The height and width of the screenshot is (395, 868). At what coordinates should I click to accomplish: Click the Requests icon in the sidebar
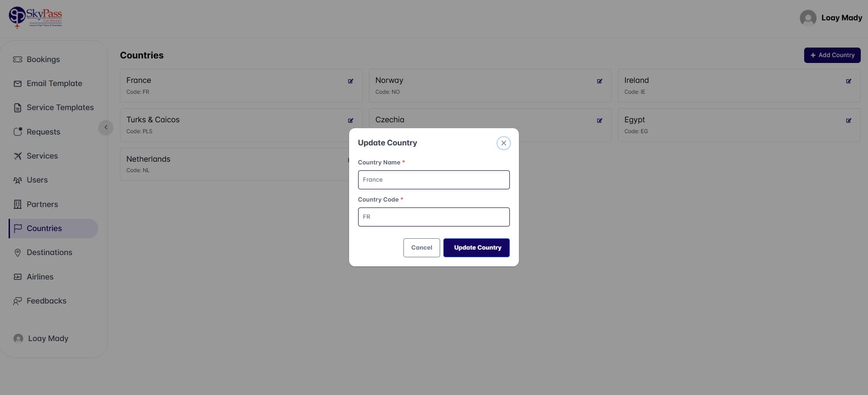(18, 132)
